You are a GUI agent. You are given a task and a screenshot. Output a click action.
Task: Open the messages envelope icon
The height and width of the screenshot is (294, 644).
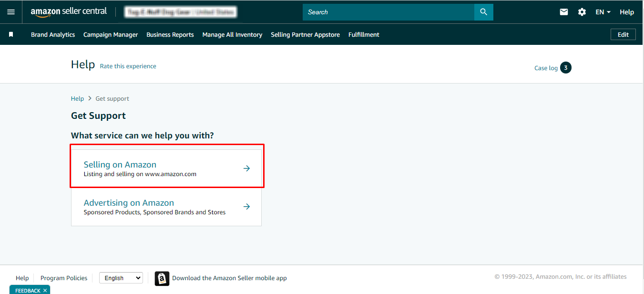coord(564,12)
